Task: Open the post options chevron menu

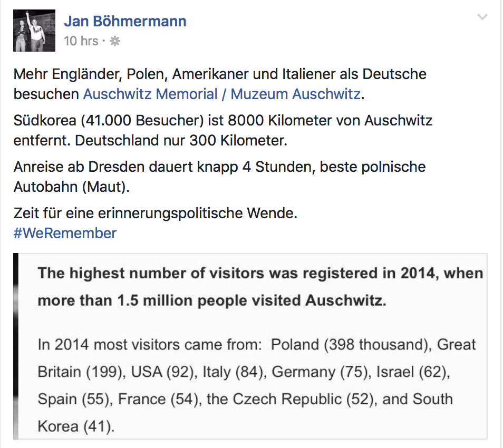Action: tap(482, 17)
